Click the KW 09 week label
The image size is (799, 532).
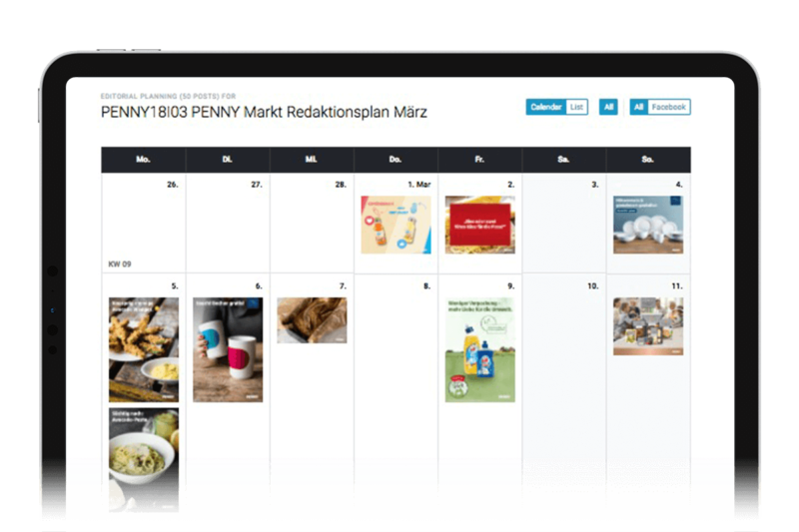pyautogui.click(x=120, y=264)
